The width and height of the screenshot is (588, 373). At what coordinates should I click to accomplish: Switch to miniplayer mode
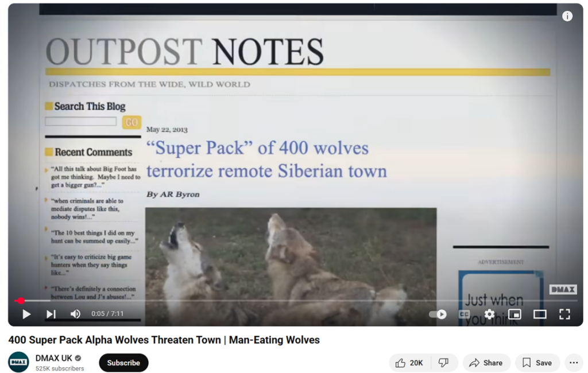click(x=514, y=314)
